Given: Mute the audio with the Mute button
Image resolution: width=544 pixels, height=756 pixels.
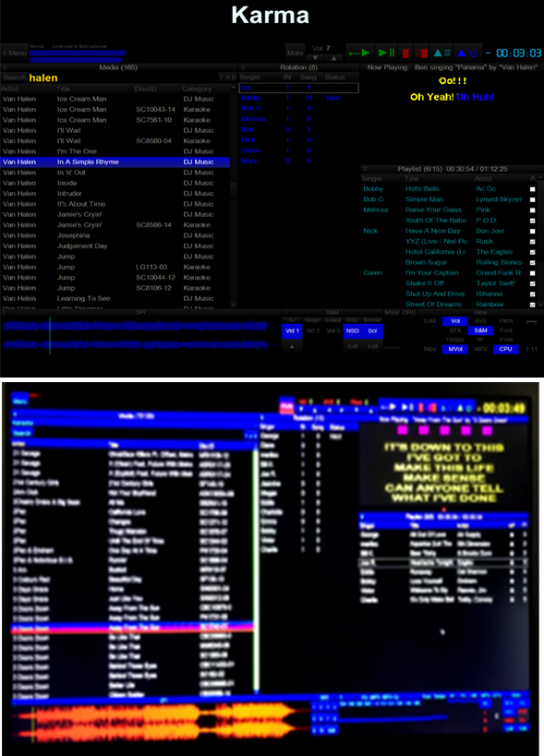Looking at the screenshot, I should pos(295,53).
